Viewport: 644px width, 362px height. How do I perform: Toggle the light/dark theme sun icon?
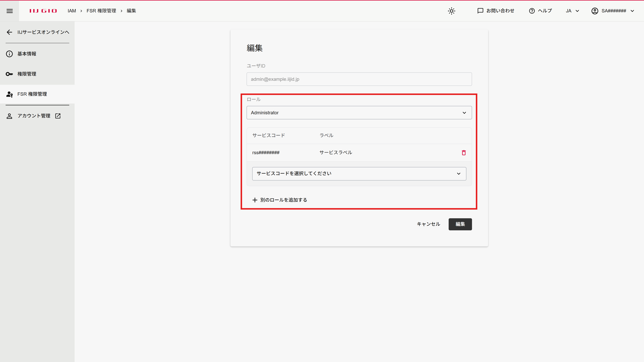[x=451, y=11]
